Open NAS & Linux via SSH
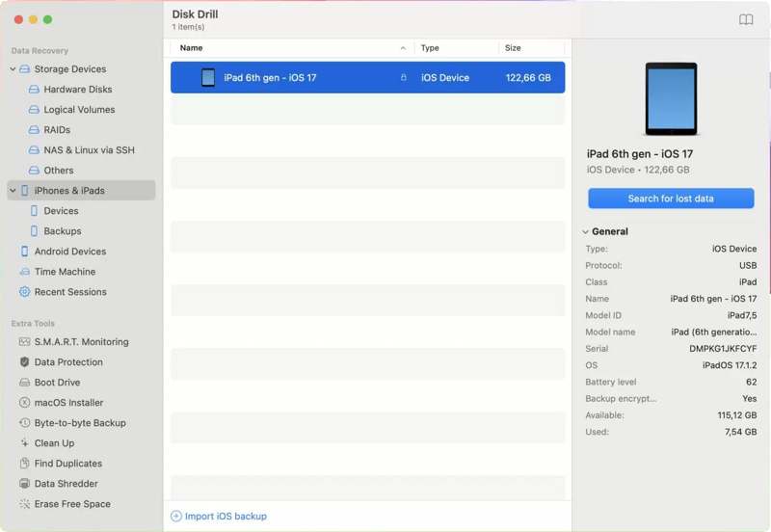 [x=89, y=150]
